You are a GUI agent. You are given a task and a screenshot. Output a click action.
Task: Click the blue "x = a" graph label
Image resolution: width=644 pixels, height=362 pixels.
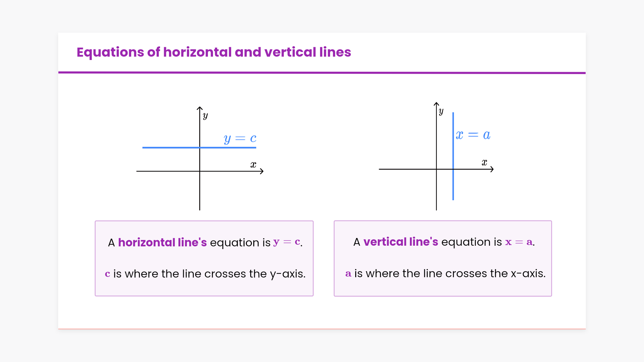473,135
